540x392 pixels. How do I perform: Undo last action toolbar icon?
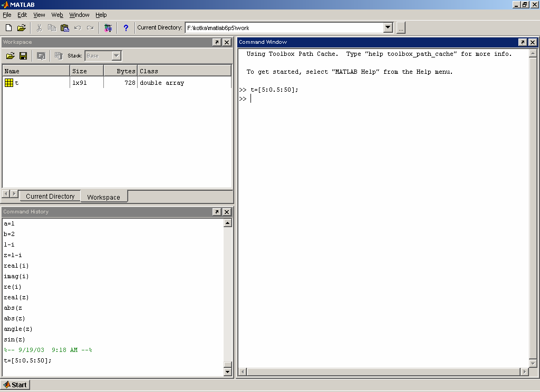click(78, 28)
